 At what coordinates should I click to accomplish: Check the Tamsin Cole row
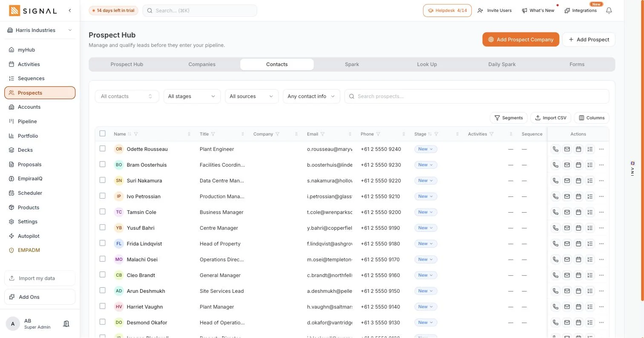tap(102, 212)
